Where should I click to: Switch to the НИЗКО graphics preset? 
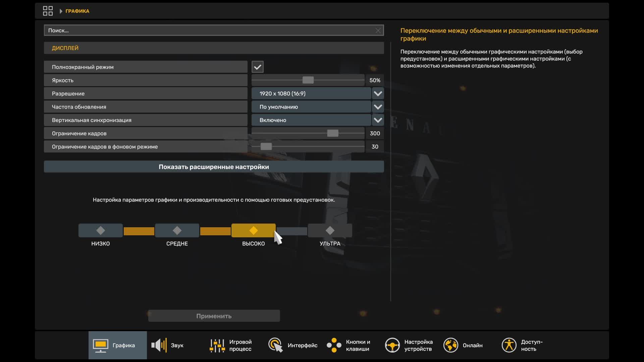pyautogui.click(x=100, y=231)
